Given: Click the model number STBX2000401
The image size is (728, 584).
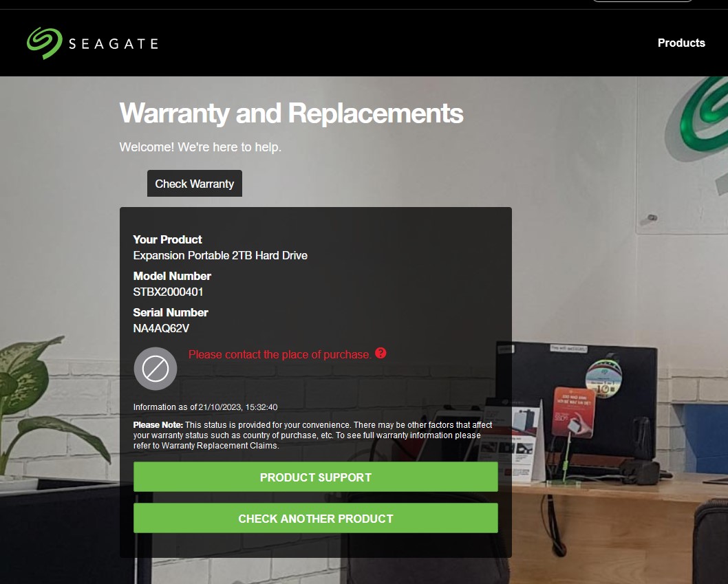Looking at the screenshot, I should tap(168, 292).
